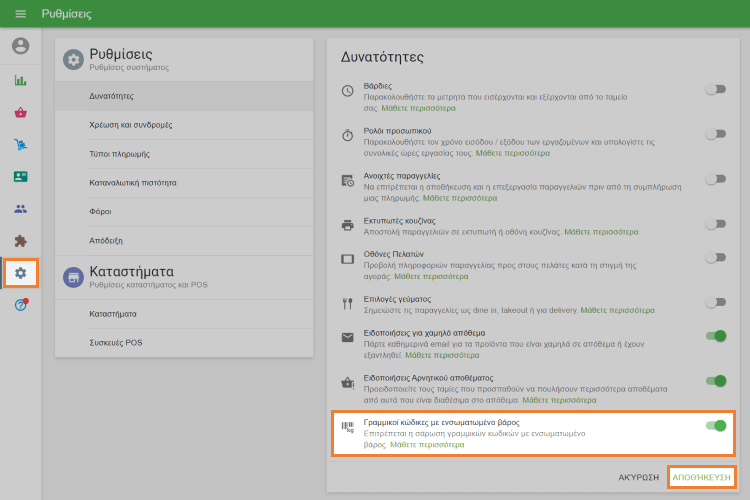Screen dimensions: 750x500
Task: Open the help icon in sidebar
Action: point(20,305)
